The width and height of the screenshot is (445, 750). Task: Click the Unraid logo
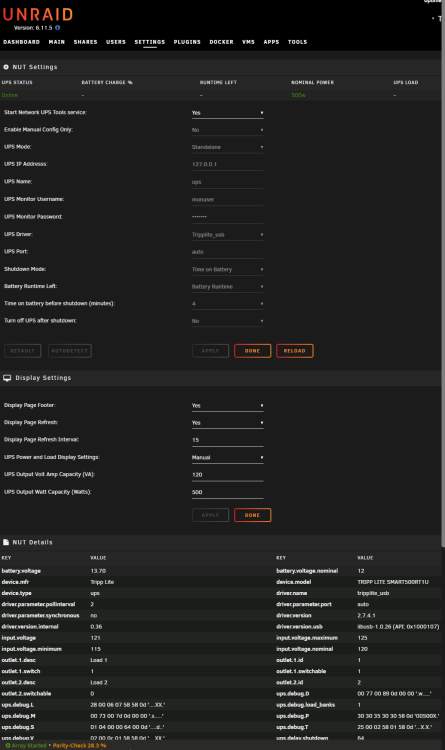point(38,14)
